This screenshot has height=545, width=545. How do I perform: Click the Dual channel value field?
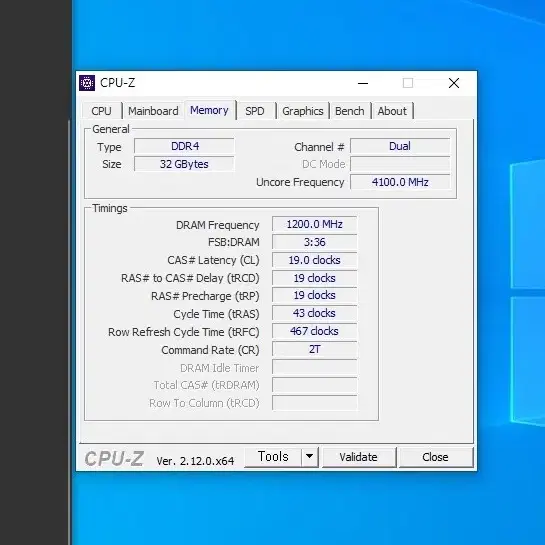pyautogui.click(x=400, y=146)
